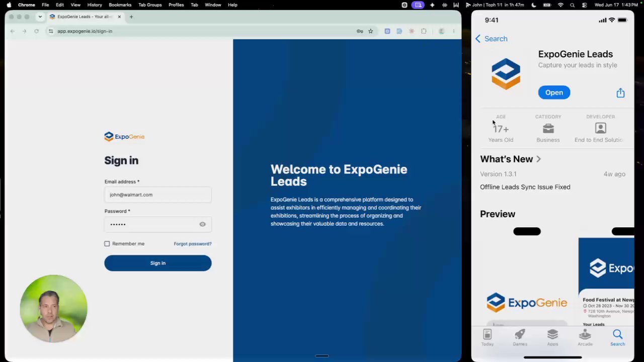644x362 pixels.
Task: Open the Chrome extensions puzzle icon
Action: [x=424, y=31]
